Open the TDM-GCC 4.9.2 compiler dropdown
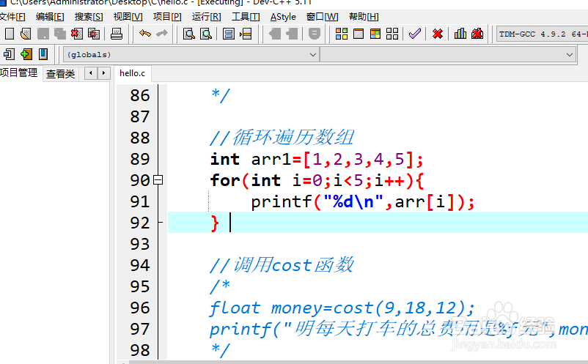The width and height of the screenshot is (588, 364). (542, 34)
